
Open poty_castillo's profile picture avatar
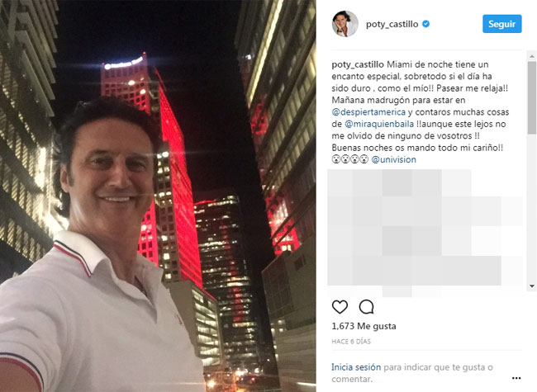(345, 24)
